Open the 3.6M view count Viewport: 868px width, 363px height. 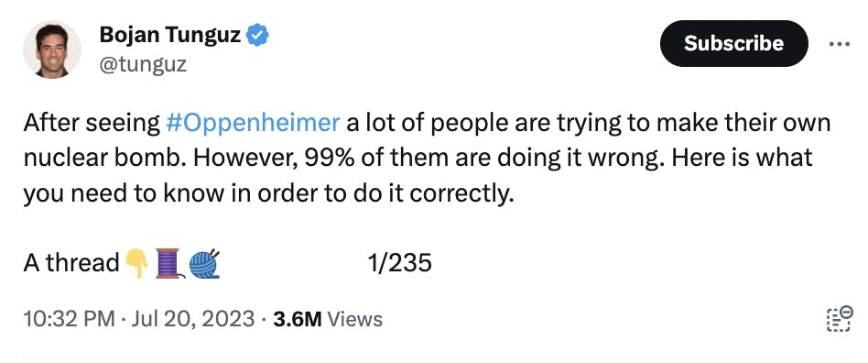click(x=298, y=320)
